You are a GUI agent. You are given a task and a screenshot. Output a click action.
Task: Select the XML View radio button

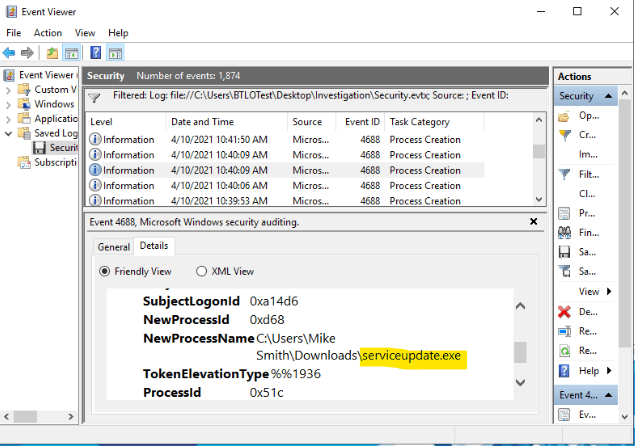point(202,271)
